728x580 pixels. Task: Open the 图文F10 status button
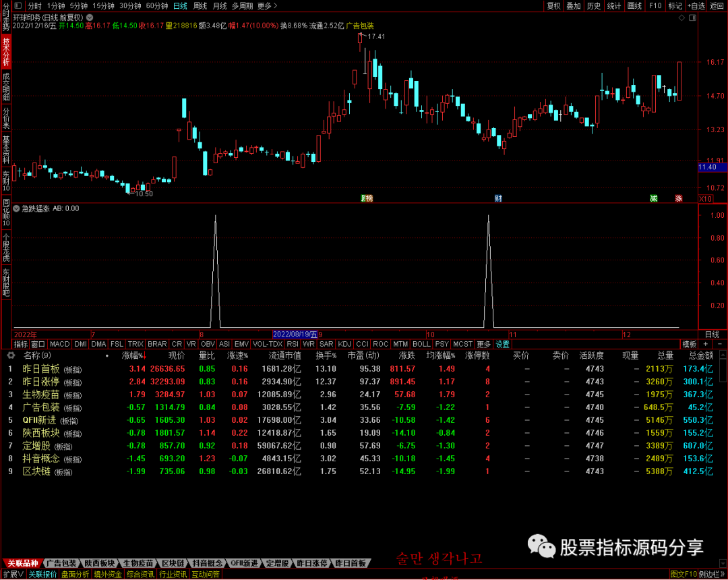(684, 575)
